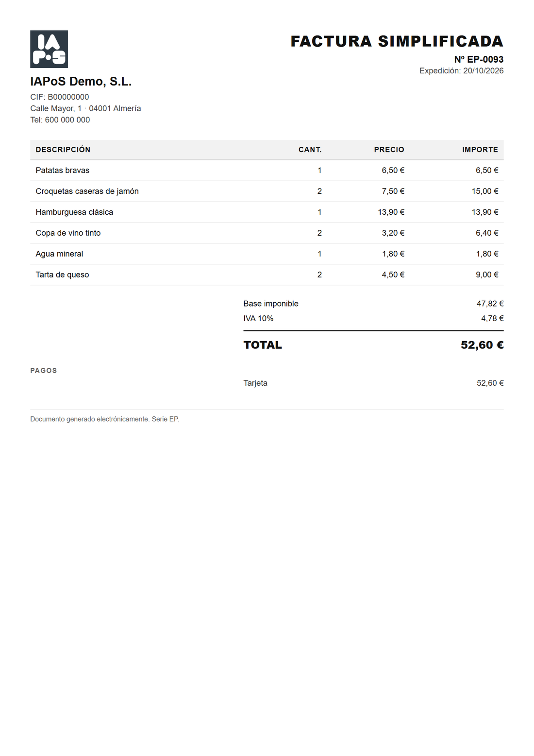The image size is (534, 756).
Task: Click the 3,20 € wine price
Action: coord(393,233)
